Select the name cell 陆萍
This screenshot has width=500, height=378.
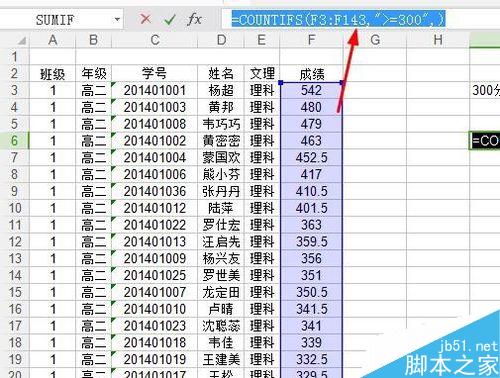[x=221, y=208]
